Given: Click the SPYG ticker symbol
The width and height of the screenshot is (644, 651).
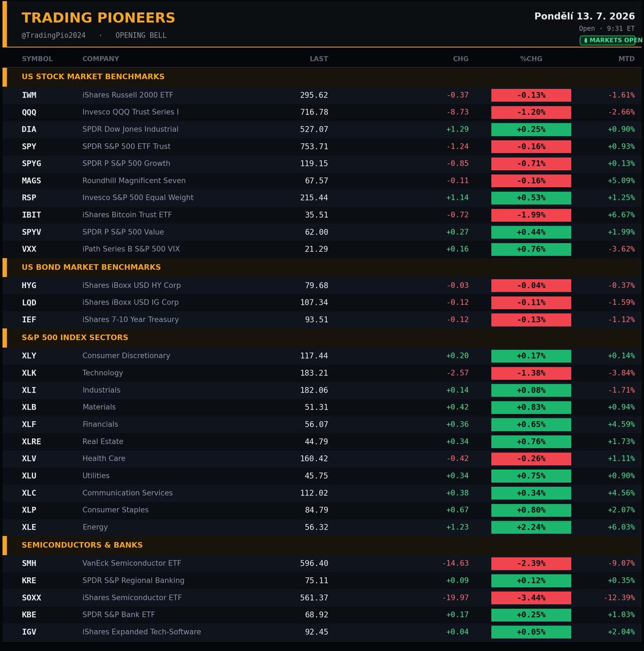Looking at the screenshot, I should tap(31, 164).
